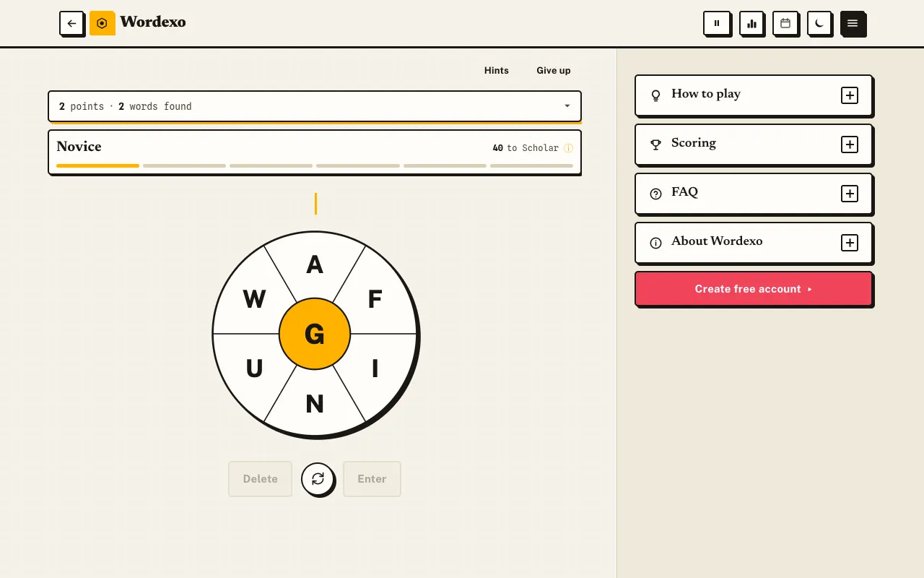Click Create free account
The height and width of the screenshot is (578, 924).
point(754,289)
